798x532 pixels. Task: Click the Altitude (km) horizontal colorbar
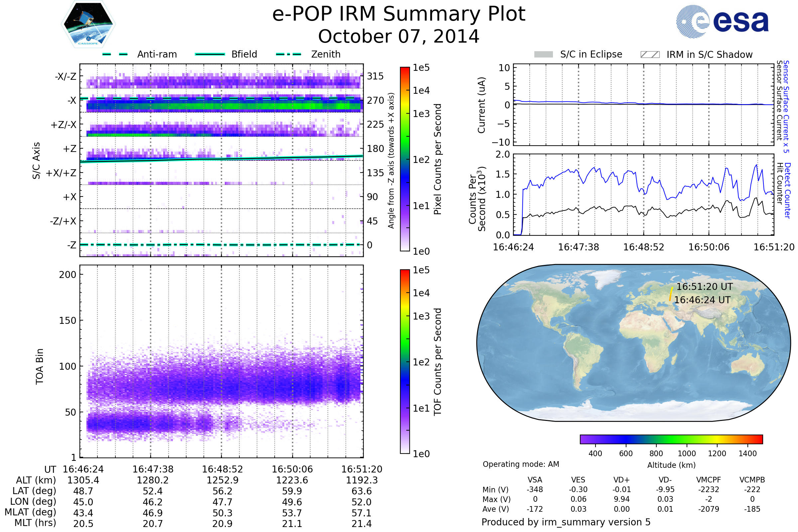pyautogui.click(x=671, y=439)
